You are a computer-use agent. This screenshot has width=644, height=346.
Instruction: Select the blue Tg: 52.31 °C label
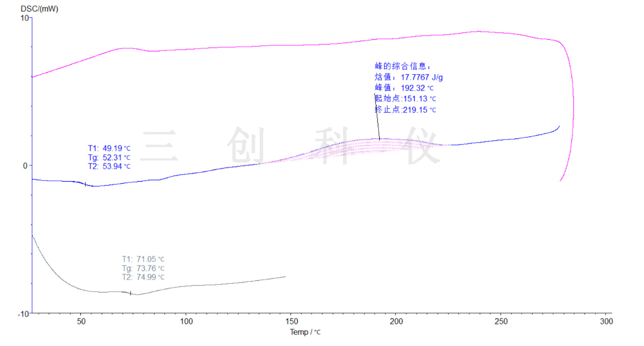[109, 157]
